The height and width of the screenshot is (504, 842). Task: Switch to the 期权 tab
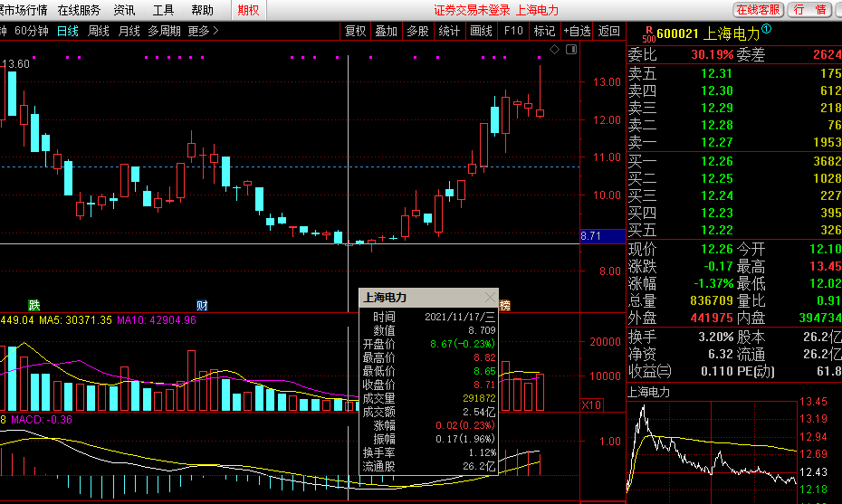tap(249, 10)
